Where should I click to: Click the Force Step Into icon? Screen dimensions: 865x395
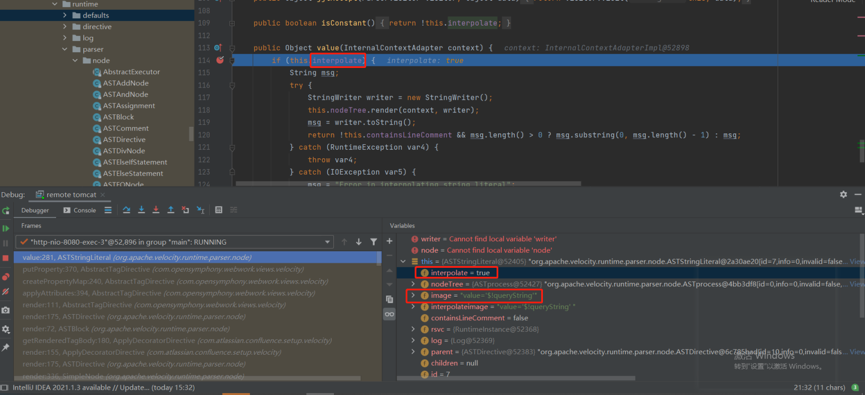click(x=156, y=210)
